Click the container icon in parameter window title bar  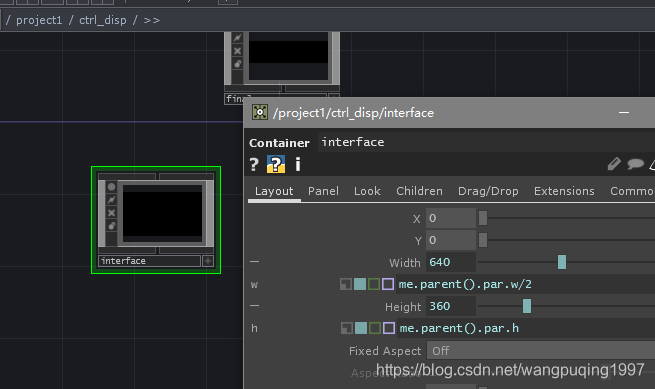click(260, 112)
